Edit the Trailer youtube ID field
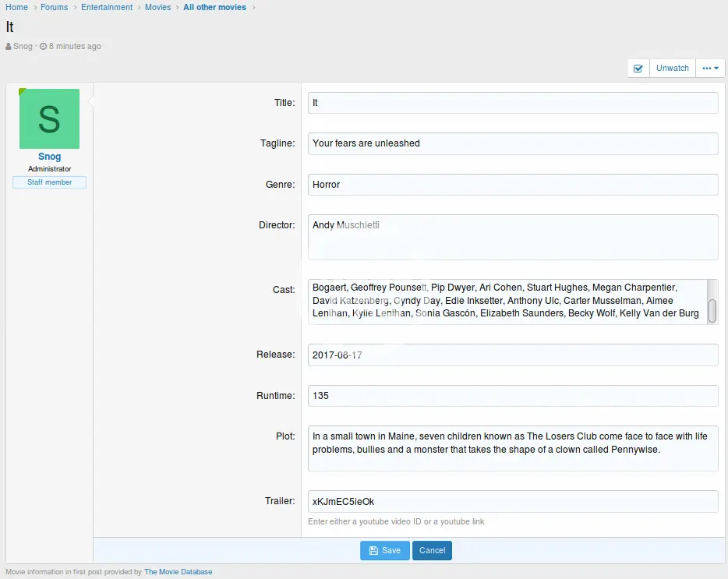Screen dimensions: 728x579 tap(512, 501)
